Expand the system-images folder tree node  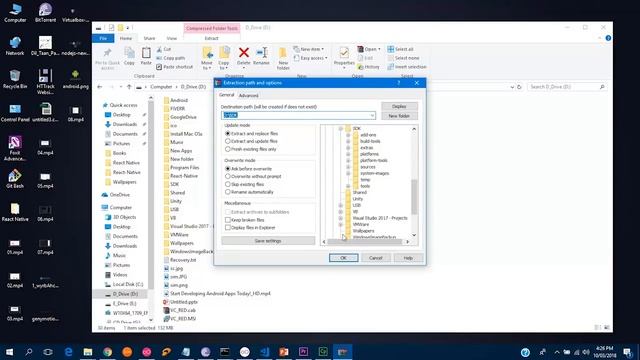click(348, 173)
